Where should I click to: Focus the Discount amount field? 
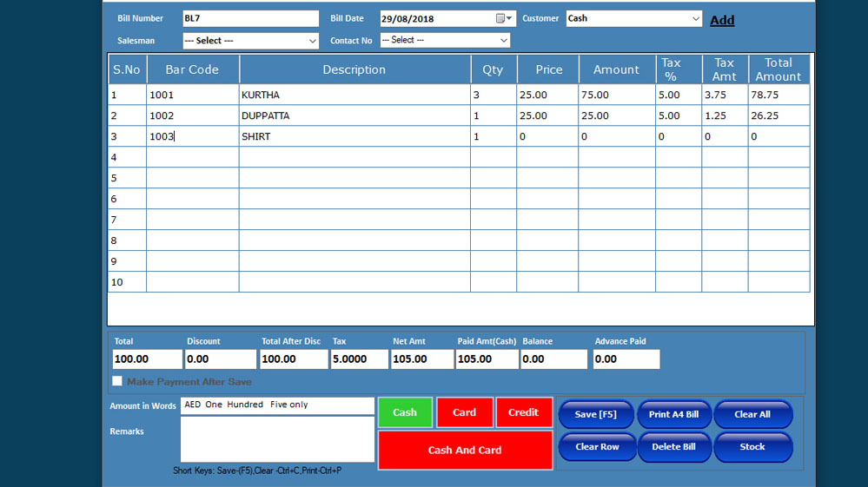coord(221,359)
